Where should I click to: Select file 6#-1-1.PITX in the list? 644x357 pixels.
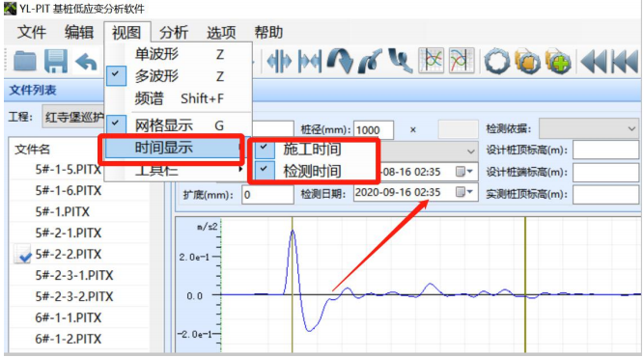tap(69, 317)
